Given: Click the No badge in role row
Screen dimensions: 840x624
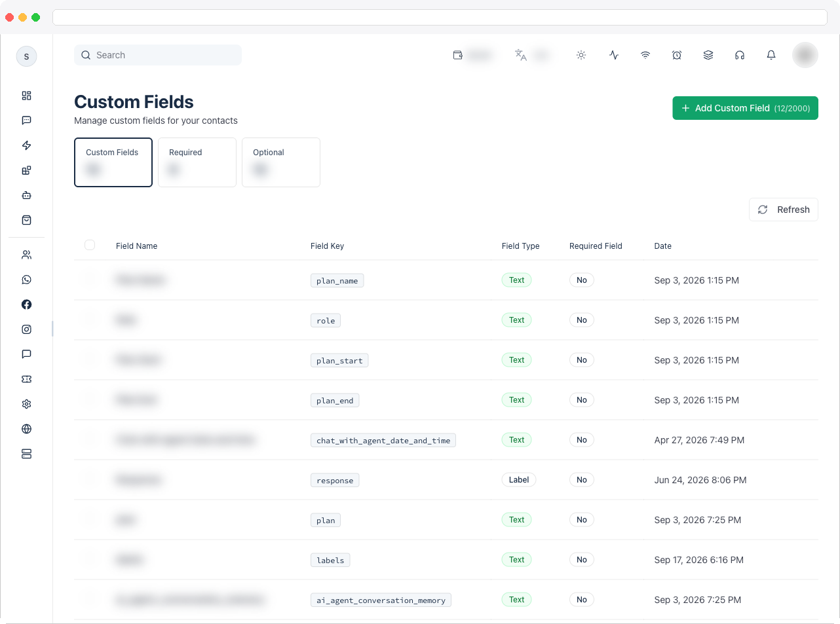Looking at the screenshot, I should 582,320.
